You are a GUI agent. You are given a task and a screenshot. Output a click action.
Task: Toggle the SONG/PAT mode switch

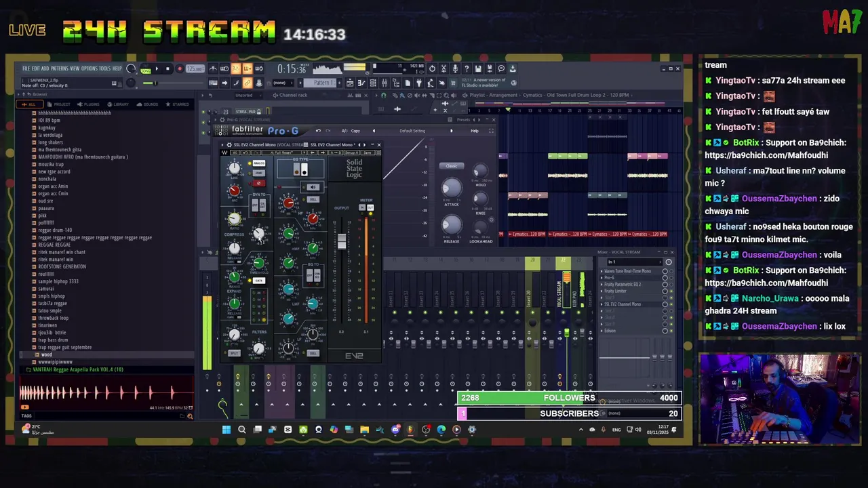[145, 69]
